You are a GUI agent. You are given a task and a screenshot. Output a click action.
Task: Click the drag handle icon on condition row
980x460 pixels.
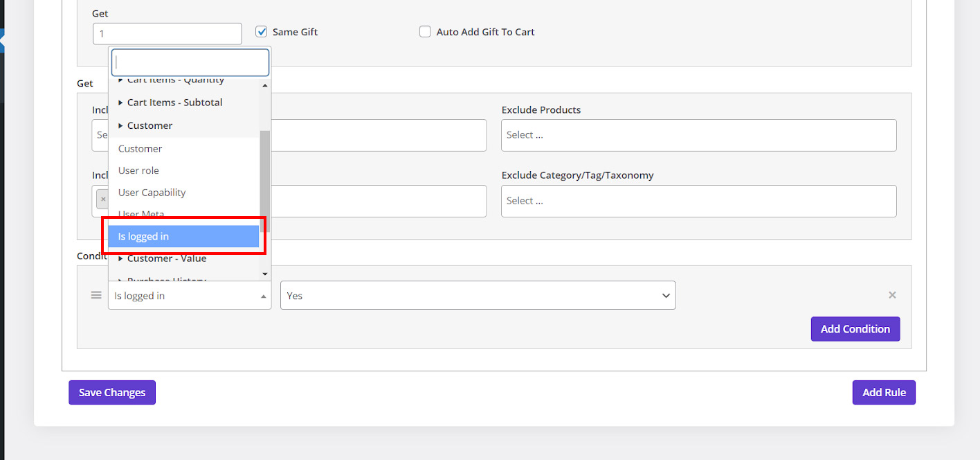coord(96,295)
